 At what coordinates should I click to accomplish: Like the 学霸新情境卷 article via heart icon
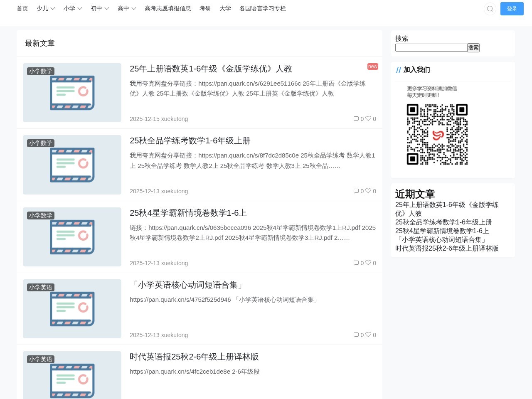369,263
